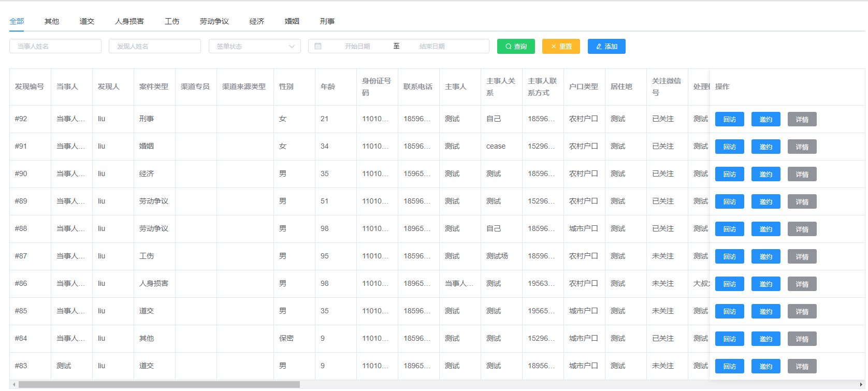Click 邀约 for record #83

pyautogui.click(x=766, y=366)
